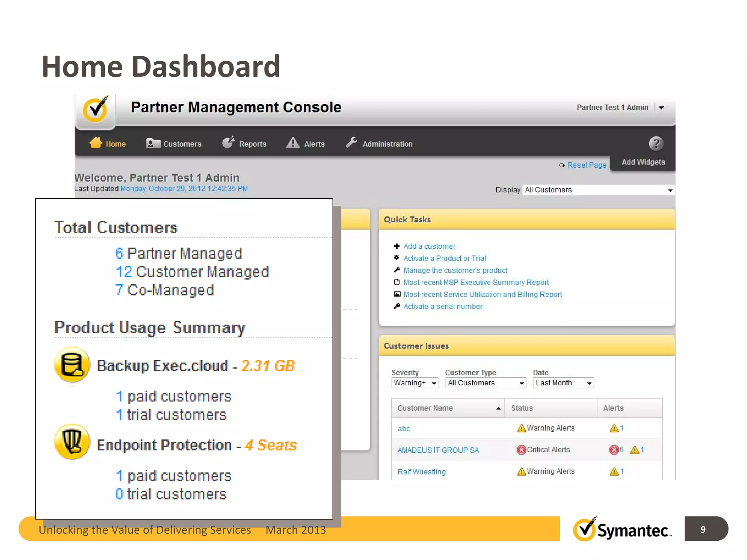Click the Backup Exec.cloud product icon

pyautogui.click(x=72, y=365)
